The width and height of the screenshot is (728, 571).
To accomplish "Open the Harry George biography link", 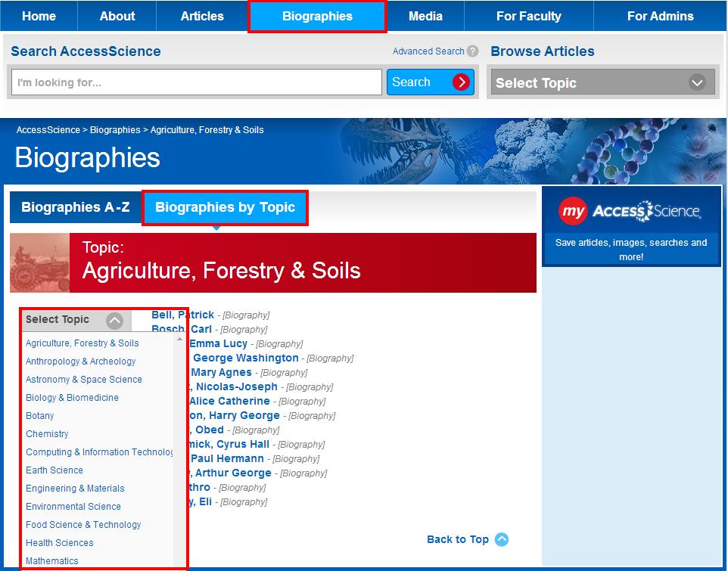I will pyautogui.click(x=234, y=415).
